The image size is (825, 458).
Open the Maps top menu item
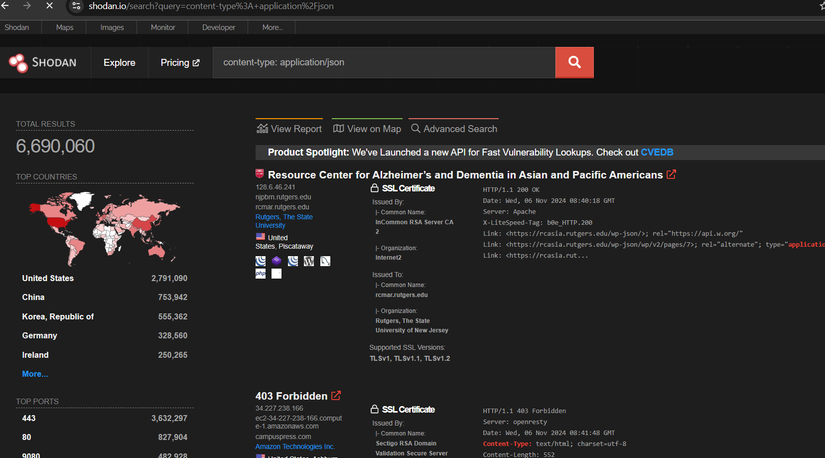(65, 27)
